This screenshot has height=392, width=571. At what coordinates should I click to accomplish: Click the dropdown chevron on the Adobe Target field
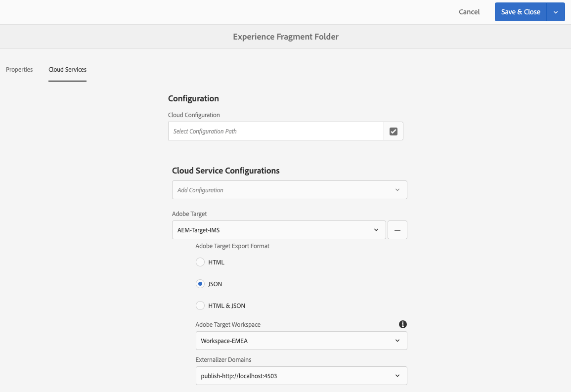pos(376,230)
